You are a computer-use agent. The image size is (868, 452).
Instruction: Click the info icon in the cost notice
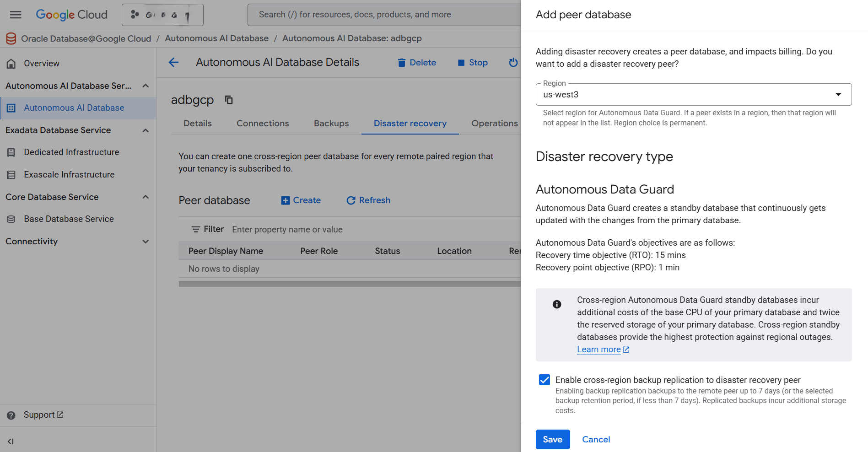(556, 304)
